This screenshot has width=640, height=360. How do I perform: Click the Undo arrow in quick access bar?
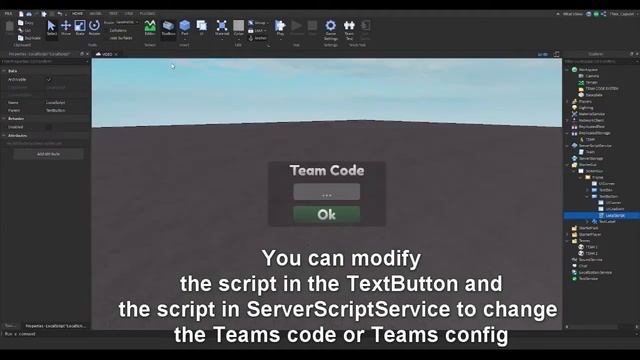click(x=60, y=13)
